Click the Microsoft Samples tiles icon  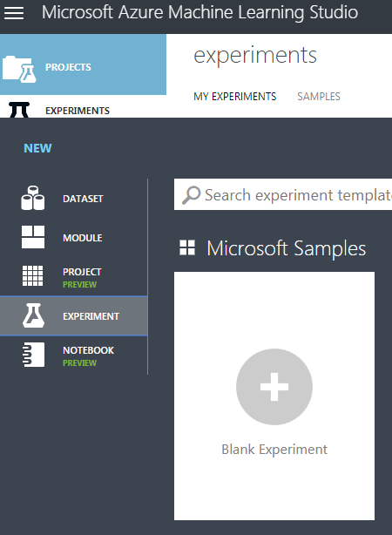click(187, 247)
